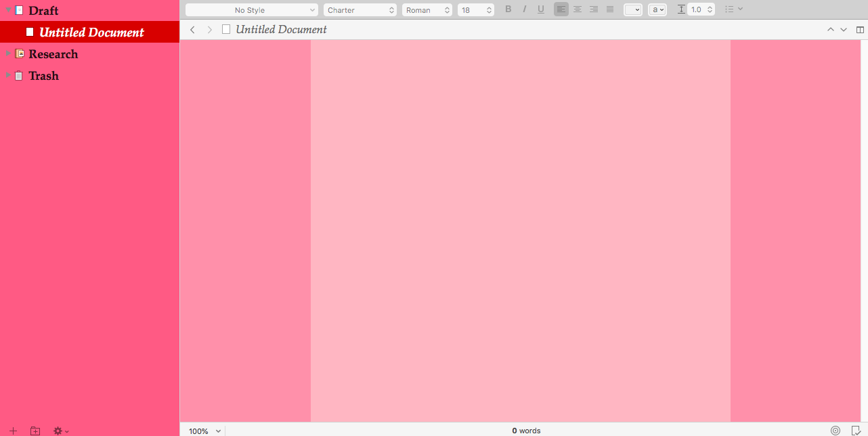Toggle italic formatting
The image size is (868, 436).
[x=524, y=9]
